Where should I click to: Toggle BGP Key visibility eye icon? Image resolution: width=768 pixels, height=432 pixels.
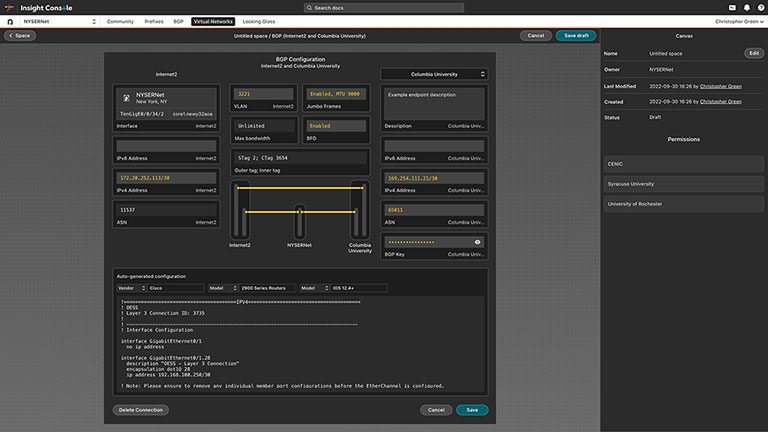click(x=478, y=242)
